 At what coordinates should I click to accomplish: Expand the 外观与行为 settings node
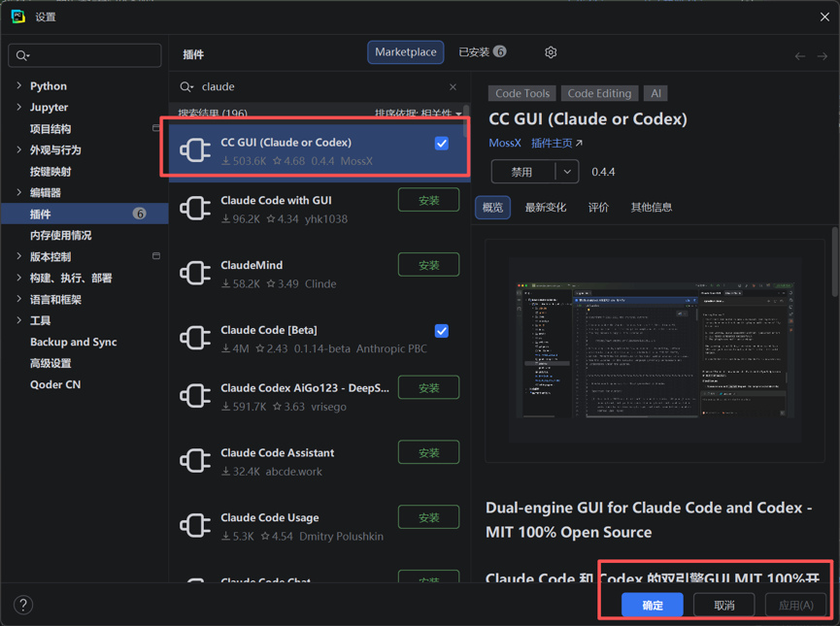pyautogui.click(x=19, y=149)
